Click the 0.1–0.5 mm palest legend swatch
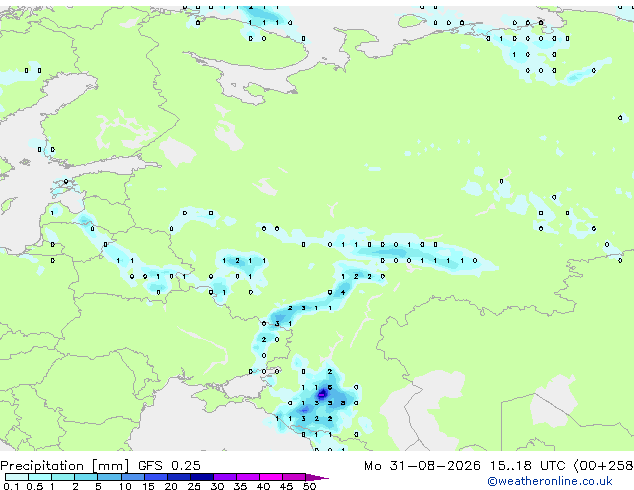Image resolution: width=634 pixels, height=490 pixels. 17,477
